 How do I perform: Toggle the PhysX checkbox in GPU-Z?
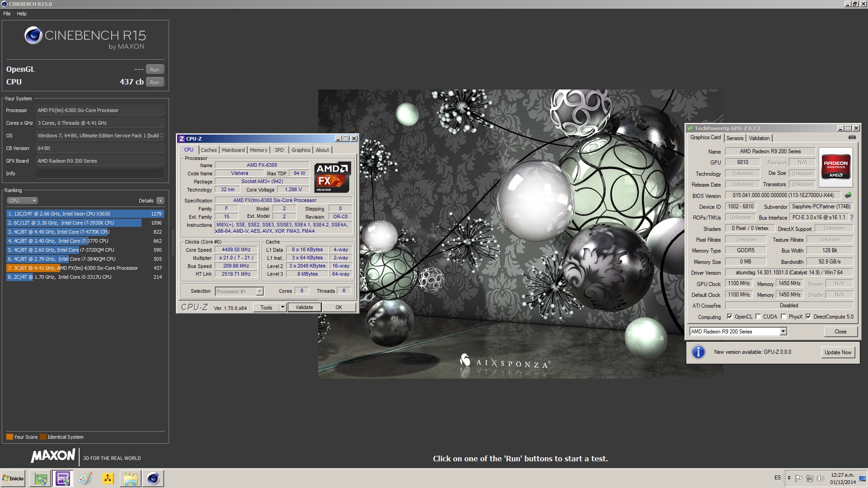783,317
